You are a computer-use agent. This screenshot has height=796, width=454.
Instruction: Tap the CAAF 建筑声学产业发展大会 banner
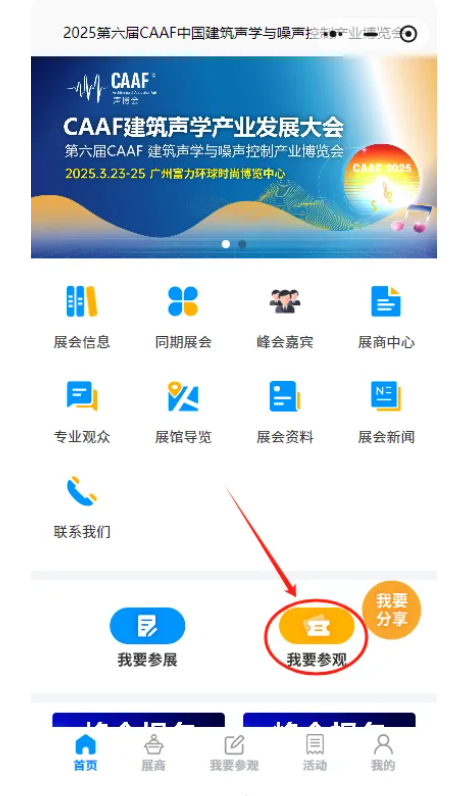click(234, 157)
